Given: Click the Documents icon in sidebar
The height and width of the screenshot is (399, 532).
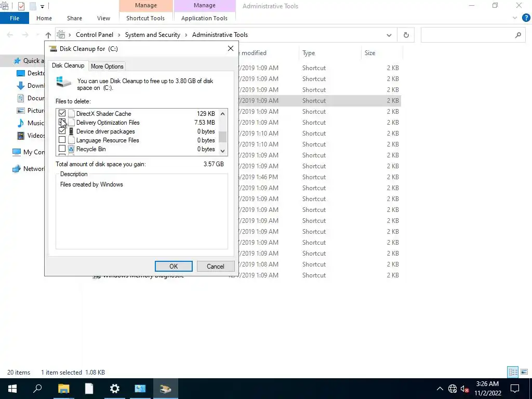Looking at the screenshot, I should [21, 98].
